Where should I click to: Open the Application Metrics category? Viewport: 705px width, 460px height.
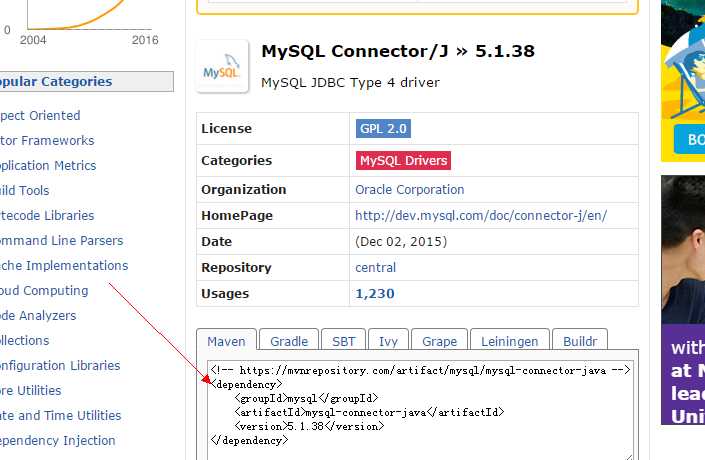pos(48,165)
